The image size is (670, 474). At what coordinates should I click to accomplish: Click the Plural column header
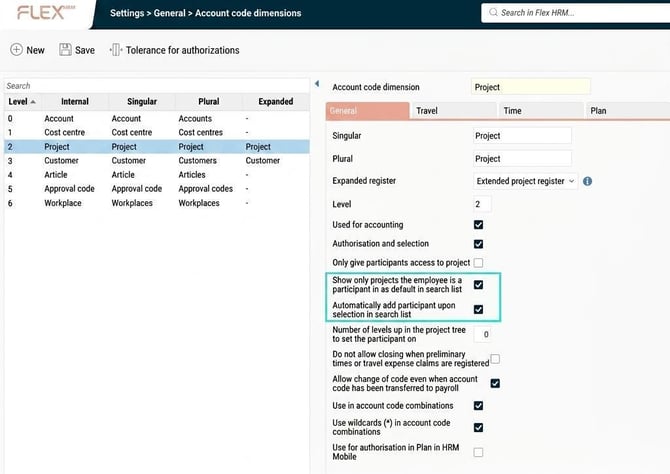click(209, 102)
